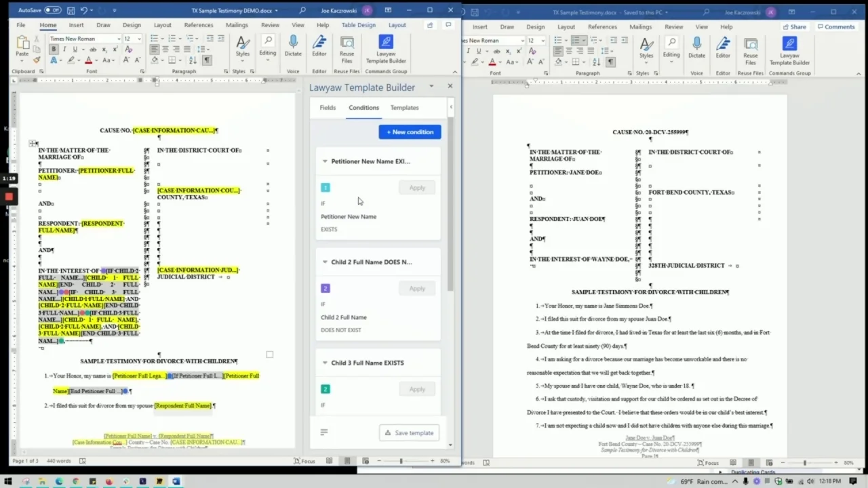Toggle AutoSave switch in DEMO window
868x488 pixels.
52,10
